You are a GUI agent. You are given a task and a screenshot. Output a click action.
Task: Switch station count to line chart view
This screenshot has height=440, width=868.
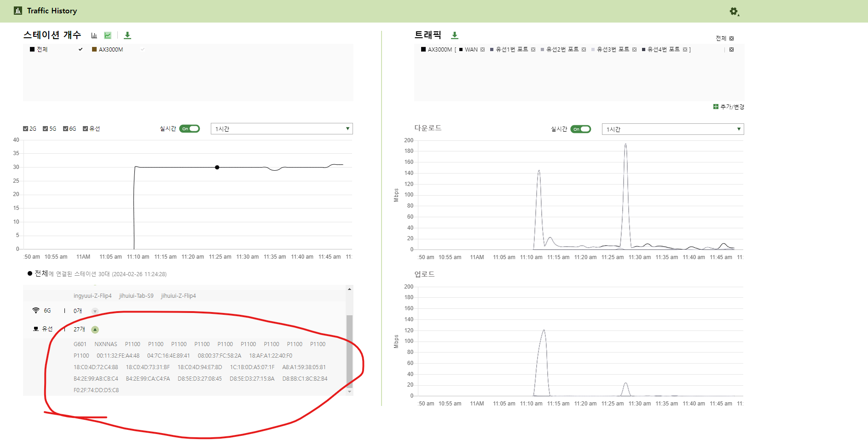(108, 35)
